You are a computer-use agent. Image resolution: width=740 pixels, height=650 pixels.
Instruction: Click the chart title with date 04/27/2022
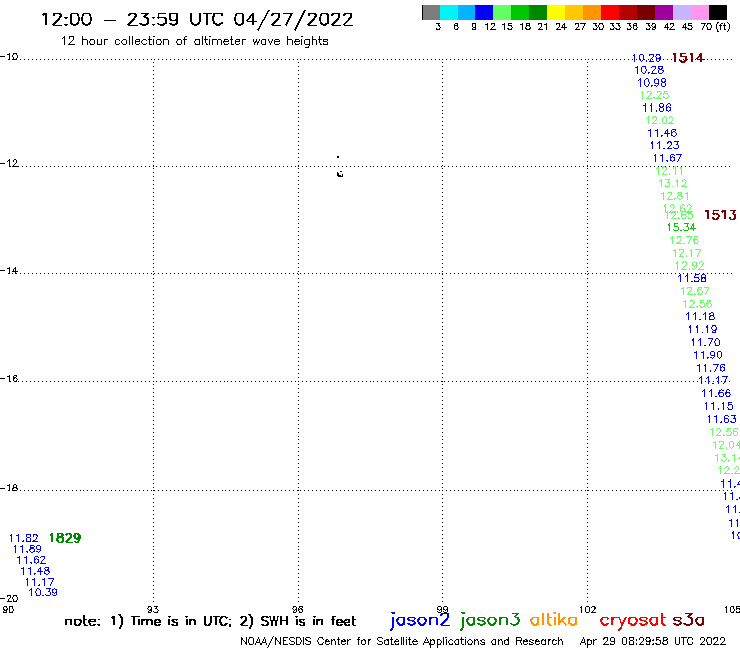(x=197, y=20)
